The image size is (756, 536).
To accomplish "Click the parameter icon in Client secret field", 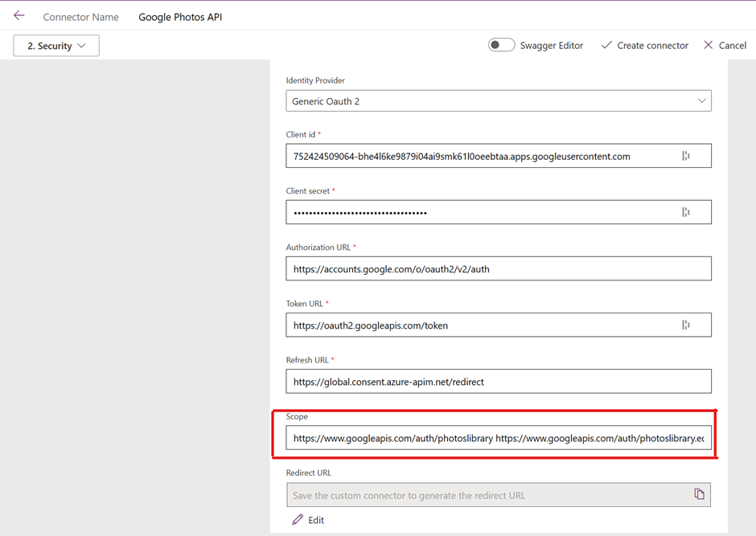I will [x=686, y=212].
